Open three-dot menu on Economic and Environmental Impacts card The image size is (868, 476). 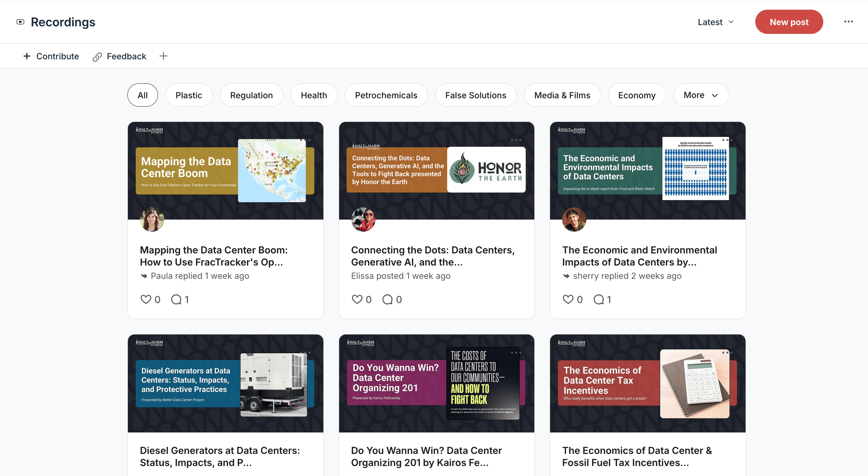(x=727, y=140)
